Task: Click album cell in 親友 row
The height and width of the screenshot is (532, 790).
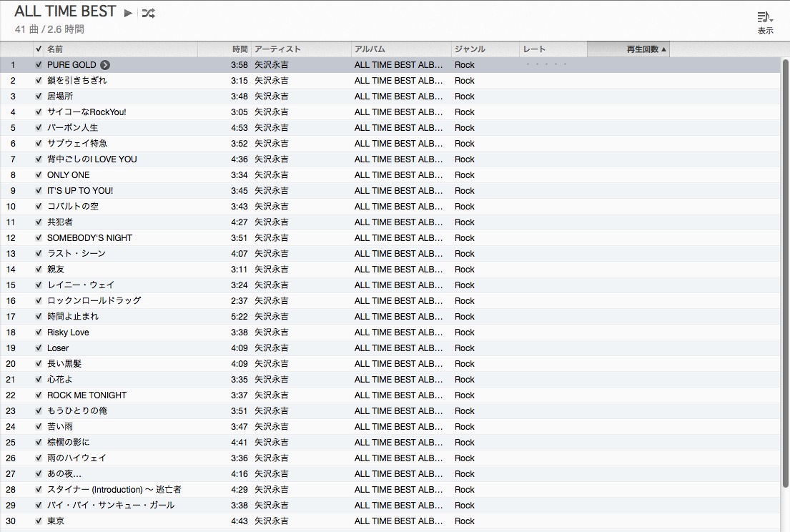Action: (x=398, y=269)
